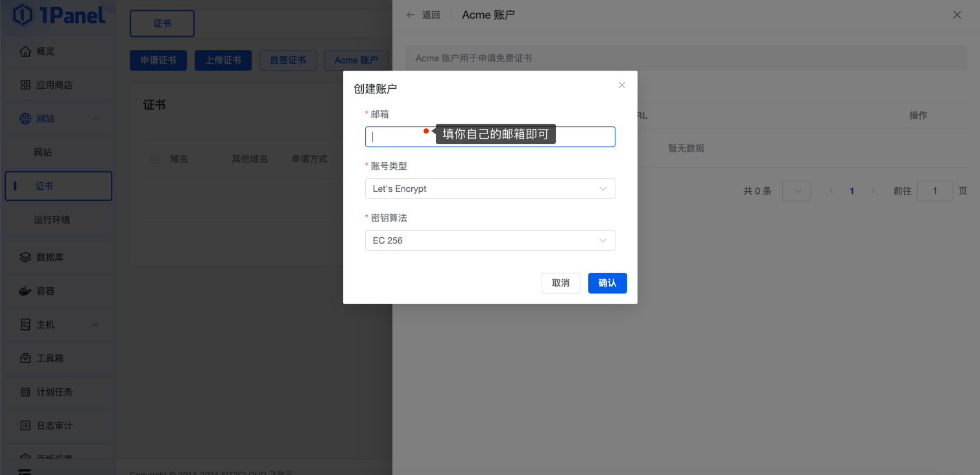Open the page size dropdown in pagination
The height and width of the screenshot is (475, 980).
pos(796,191)
